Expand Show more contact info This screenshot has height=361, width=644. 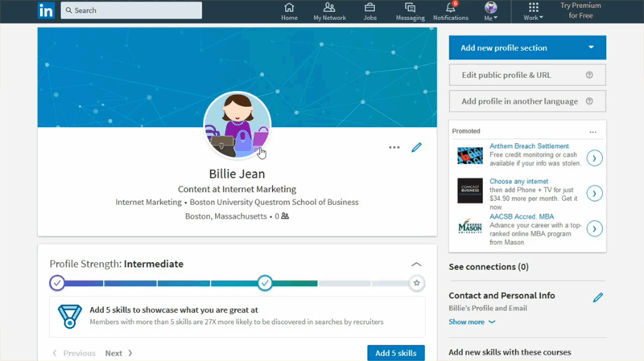click(x=472, y=322)
